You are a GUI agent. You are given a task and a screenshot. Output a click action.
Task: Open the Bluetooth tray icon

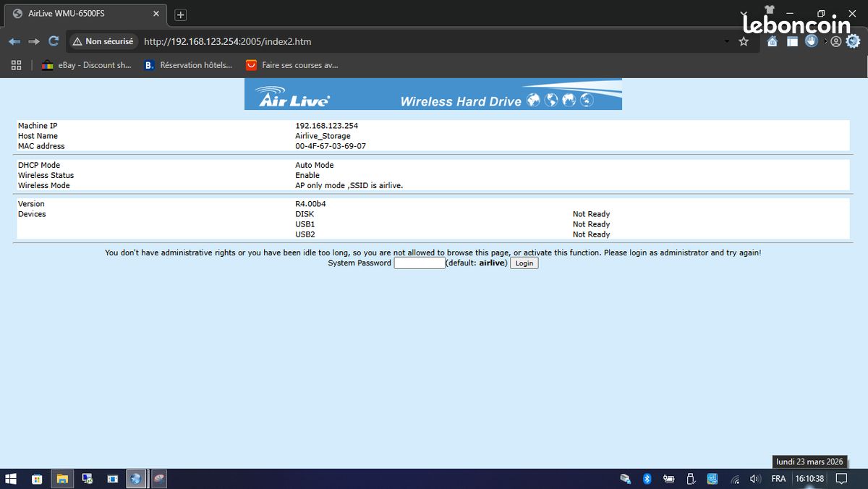pos(647,479)
